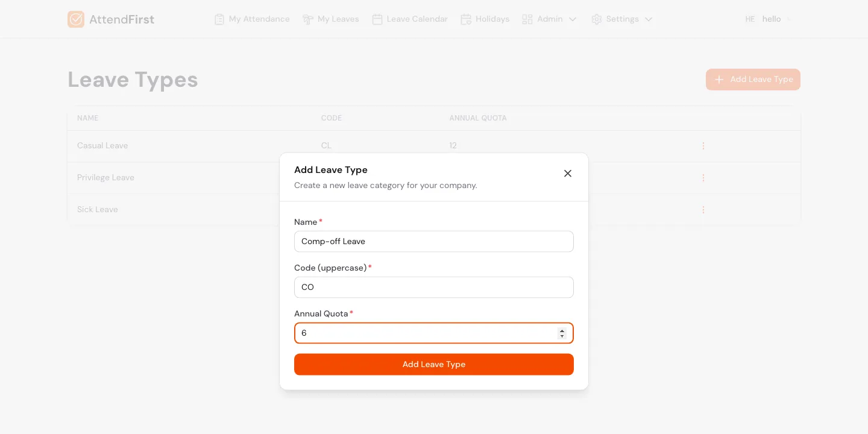The image size is (868, 434).
Task: Open the hello user account dropdown
Action: (772, 19)
